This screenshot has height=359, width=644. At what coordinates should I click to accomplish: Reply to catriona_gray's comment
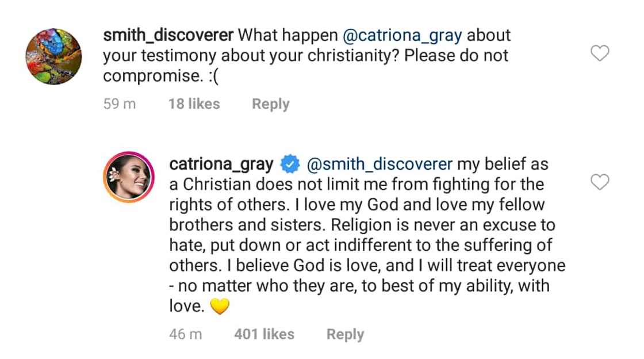[x=344, y=334]
